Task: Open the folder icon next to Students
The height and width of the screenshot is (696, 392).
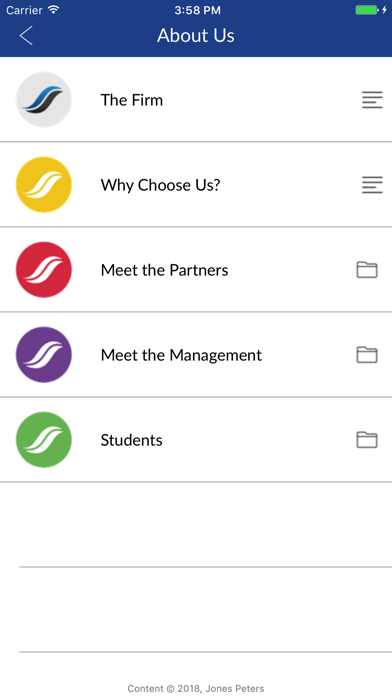Action: [x=367, y=440]
